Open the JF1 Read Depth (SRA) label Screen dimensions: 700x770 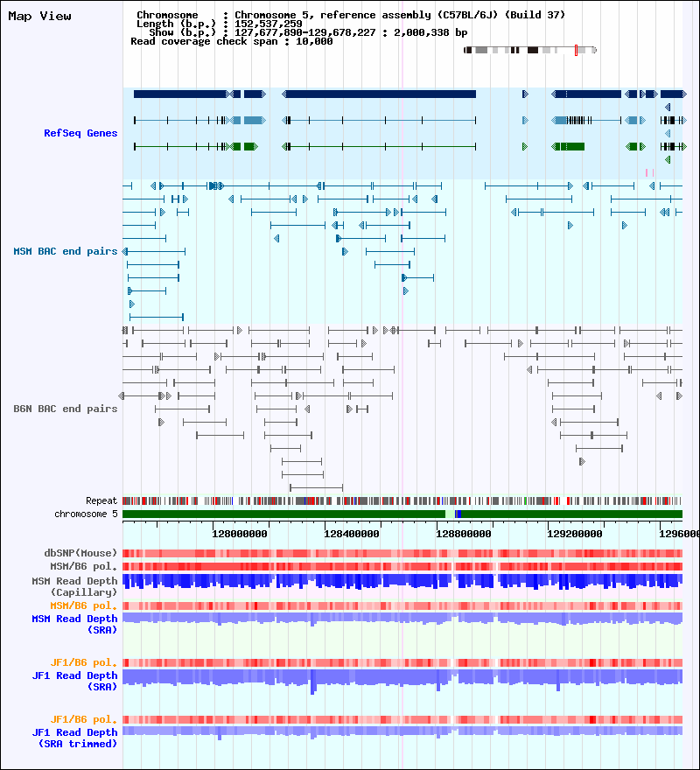[74, 681]
